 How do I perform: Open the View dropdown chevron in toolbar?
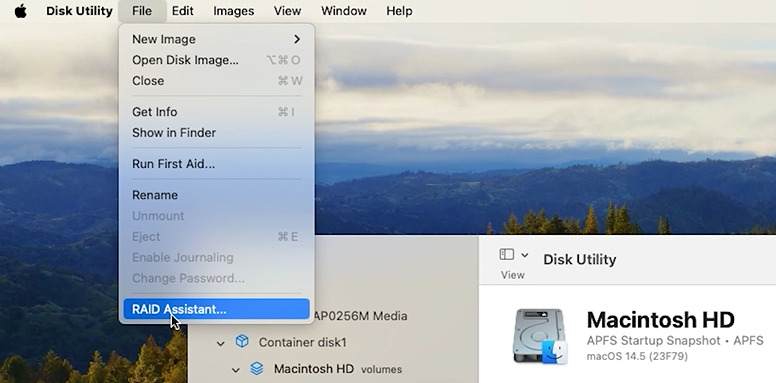pyautogui.click(x=525, y=255)
